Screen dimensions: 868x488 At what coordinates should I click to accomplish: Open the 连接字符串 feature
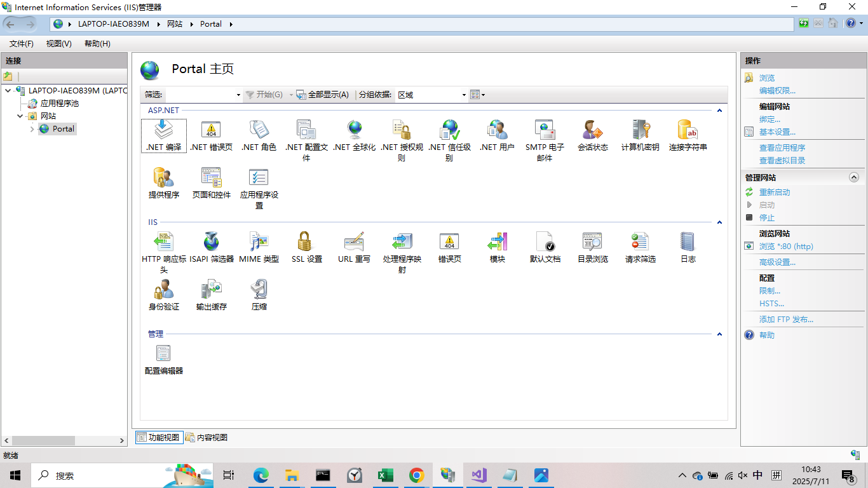688,135
